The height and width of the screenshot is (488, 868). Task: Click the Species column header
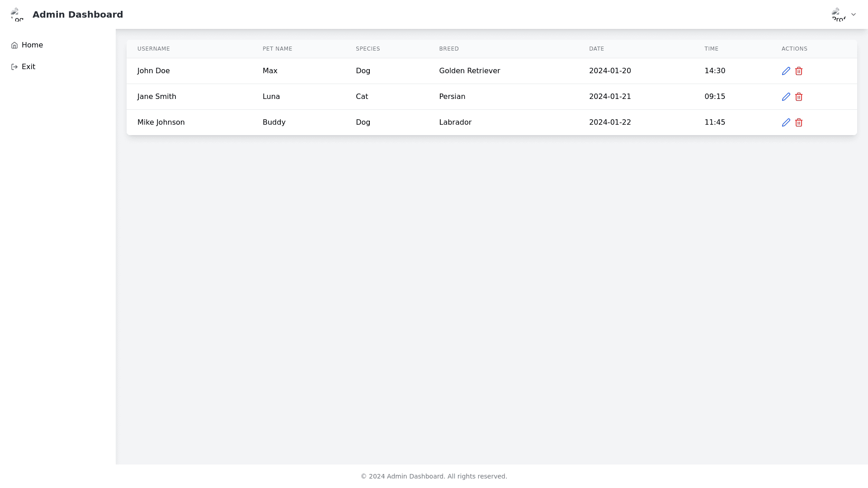pos(368,49)
